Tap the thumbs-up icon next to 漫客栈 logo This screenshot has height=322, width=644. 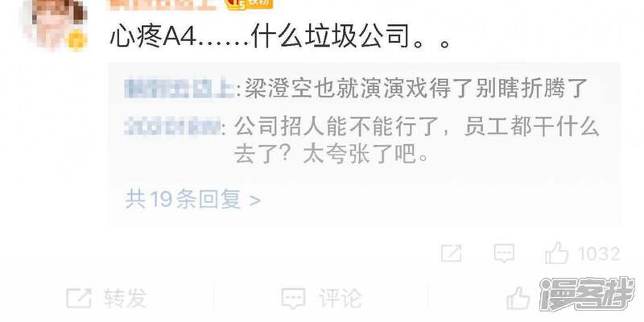point(518,298)
